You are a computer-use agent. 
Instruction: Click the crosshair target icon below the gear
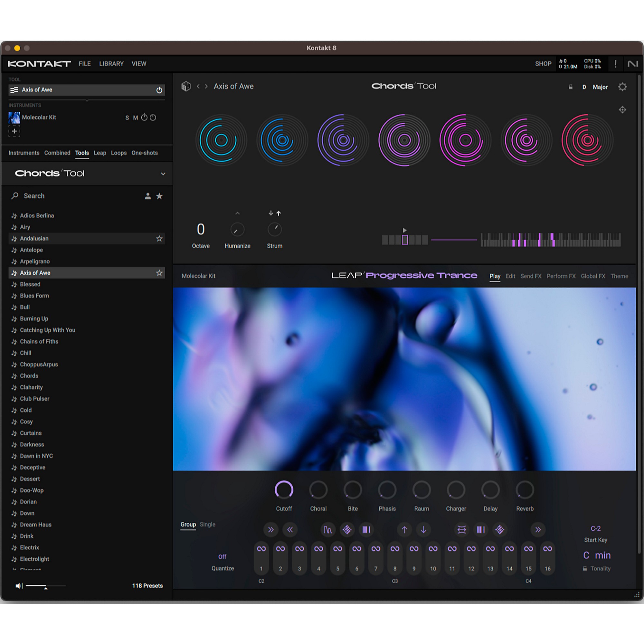(622, 110)
